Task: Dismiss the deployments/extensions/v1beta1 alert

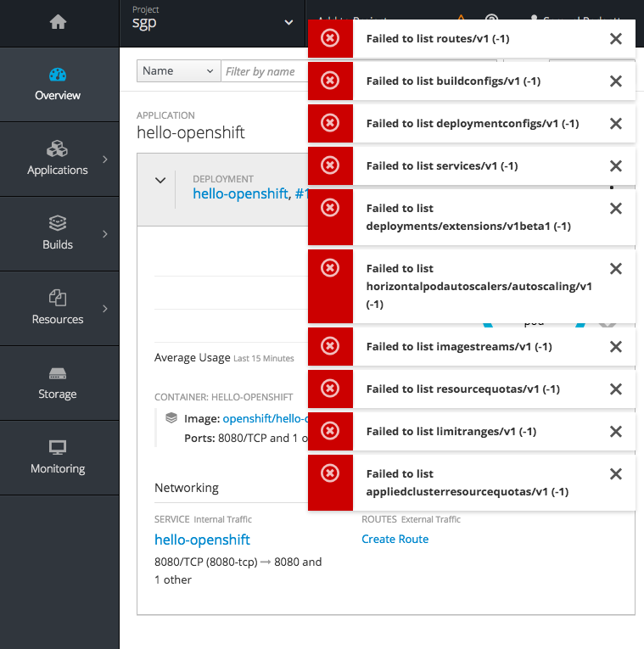Action: (x=616, y=208)
